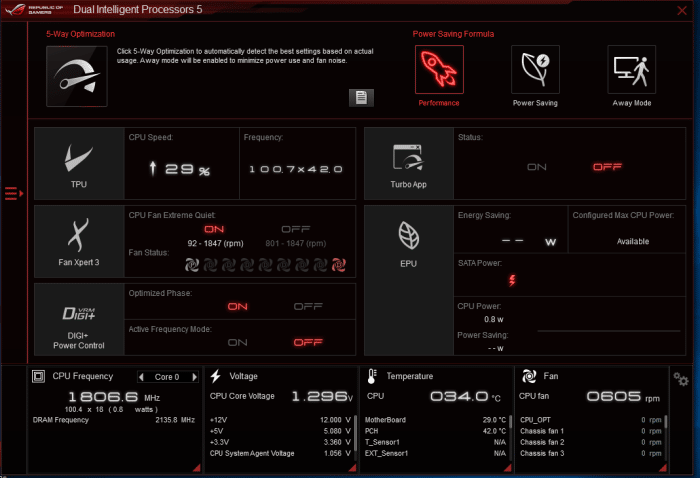This screenshot has height=478, width=700.
Task: Click the CPU Speed 29% value
Action: 180,169
